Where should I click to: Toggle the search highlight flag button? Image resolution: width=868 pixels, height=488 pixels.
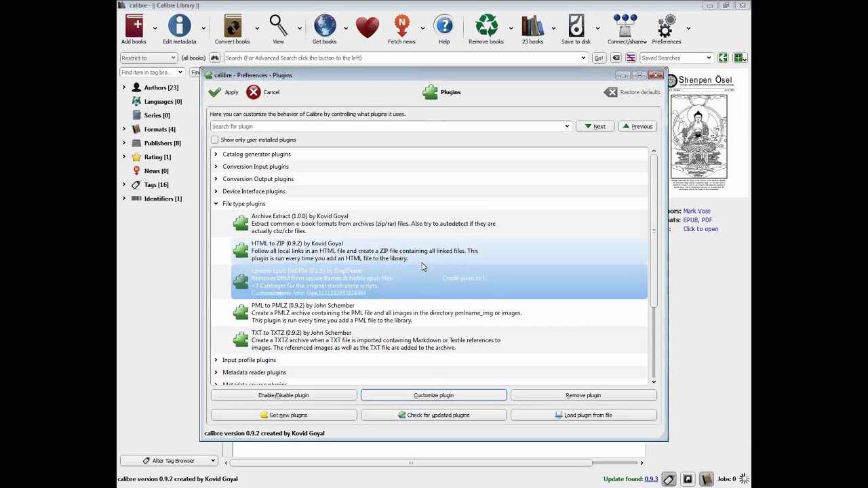[x=631, y=58]
